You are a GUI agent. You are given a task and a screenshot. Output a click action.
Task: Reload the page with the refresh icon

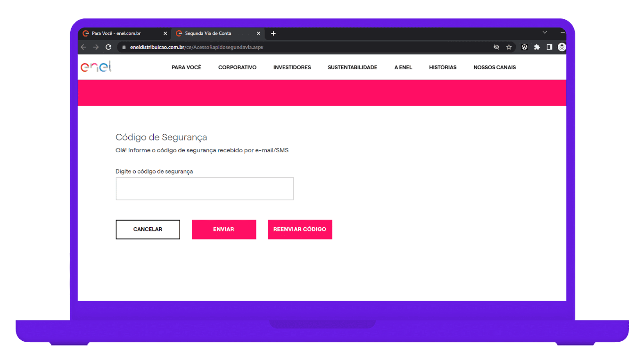[108, 47]
